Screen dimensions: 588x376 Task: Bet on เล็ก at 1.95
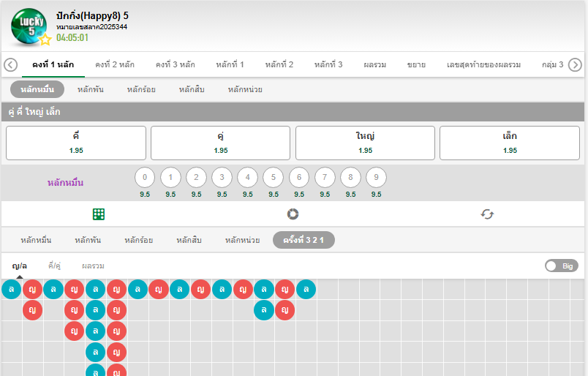[510, 143]
